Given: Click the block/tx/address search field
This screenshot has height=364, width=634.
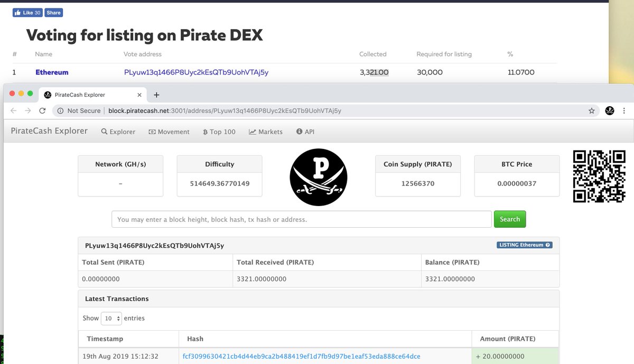Looking at the screenshot, I should click(x=302, y=219).
